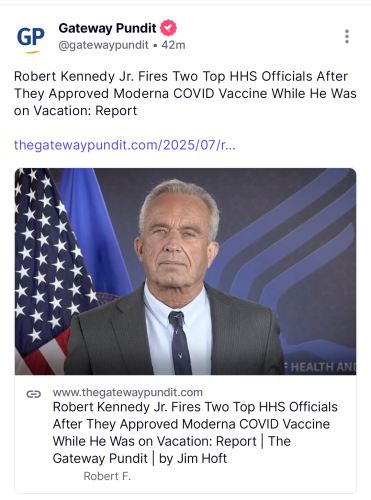Click the HEALTH AND watermark text in photo
This screenshot has width=371, height=500.
320,367
